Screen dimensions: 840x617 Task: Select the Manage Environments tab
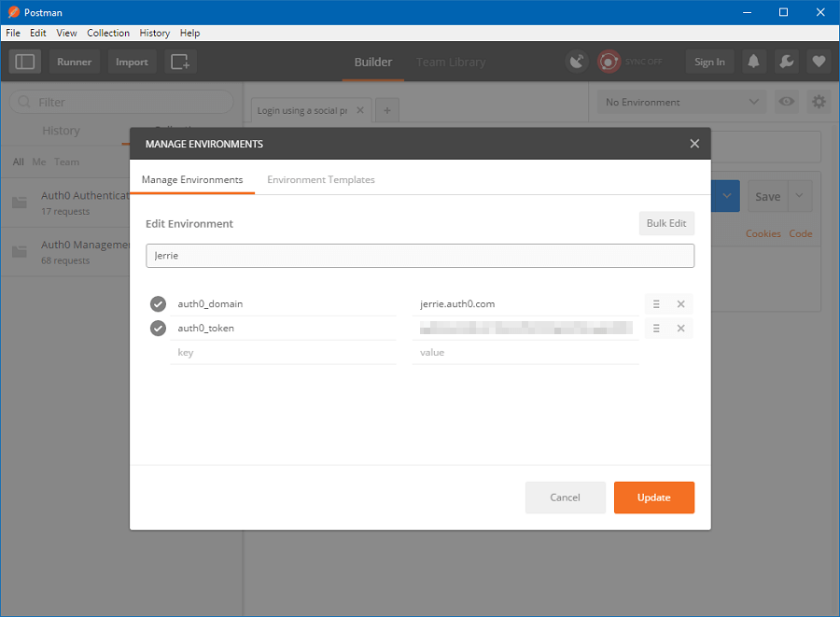tap(191, 179)
